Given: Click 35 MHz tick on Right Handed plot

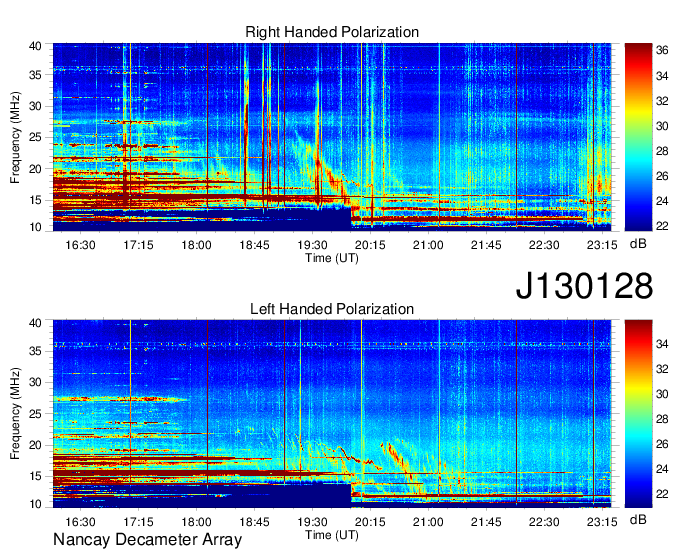Looking at the screenshot, I should point(35,75).
